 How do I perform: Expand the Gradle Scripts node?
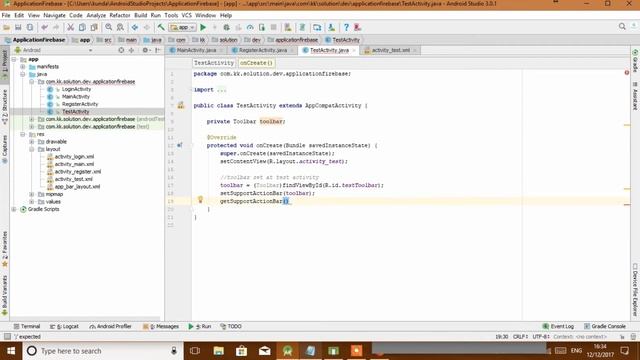[x=14, y=209]
